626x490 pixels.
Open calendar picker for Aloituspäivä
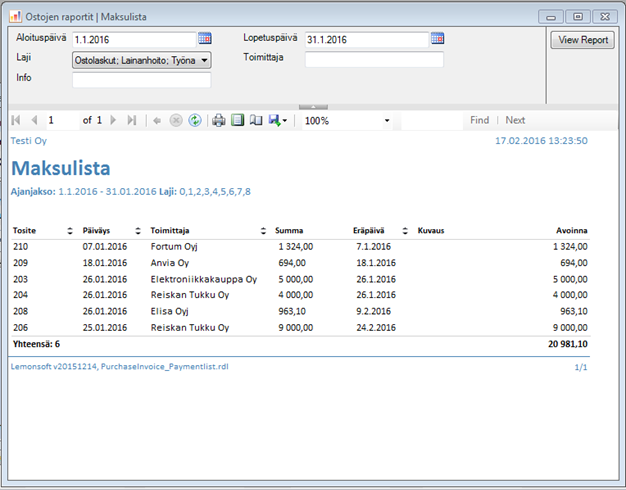[x=205, y=38]
